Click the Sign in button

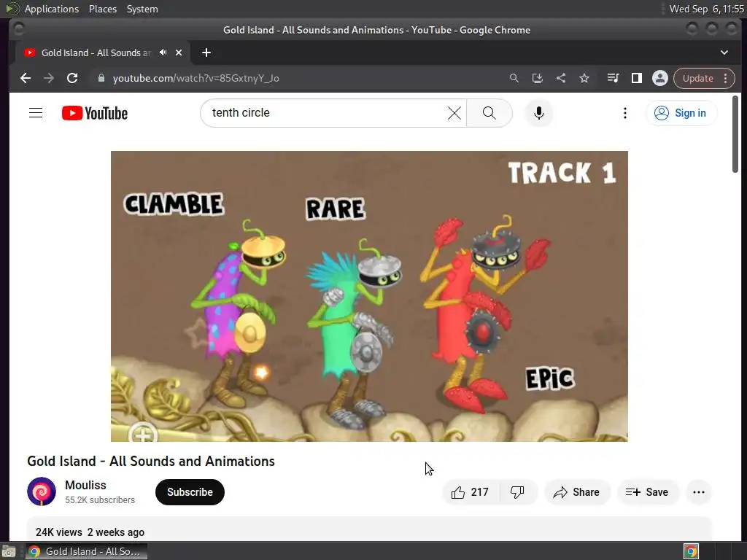coord(681,113)
